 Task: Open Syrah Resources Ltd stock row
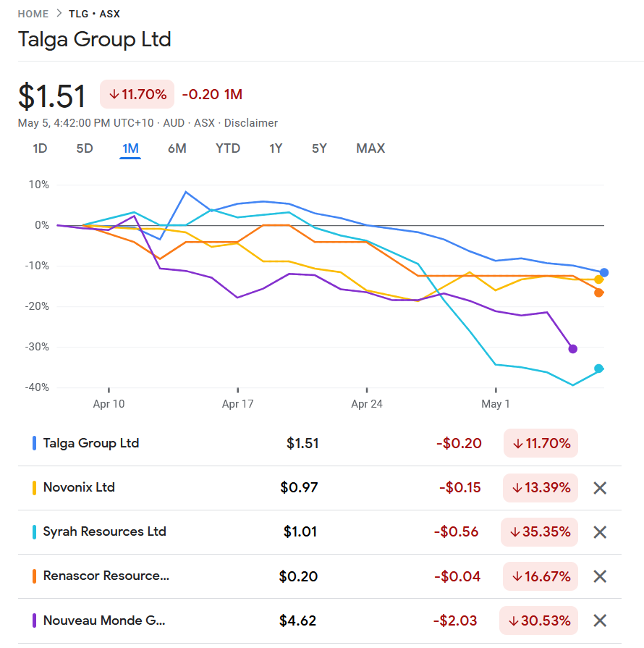(105, 531)
